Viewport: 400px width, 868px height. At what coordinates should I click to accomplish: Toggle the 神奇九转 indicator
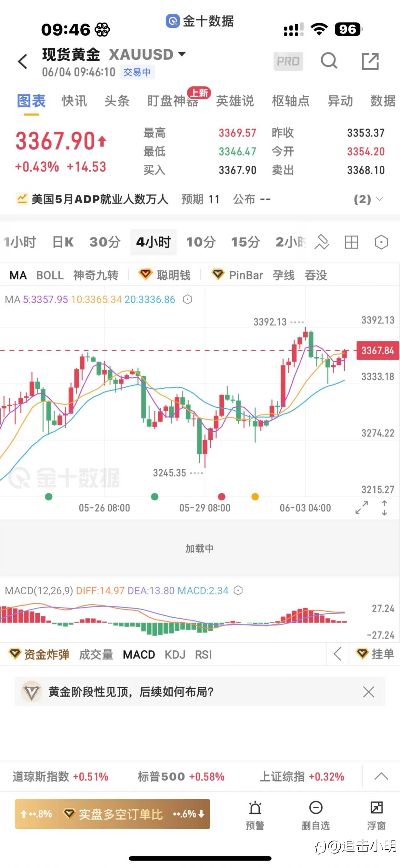tap(96, 275)
